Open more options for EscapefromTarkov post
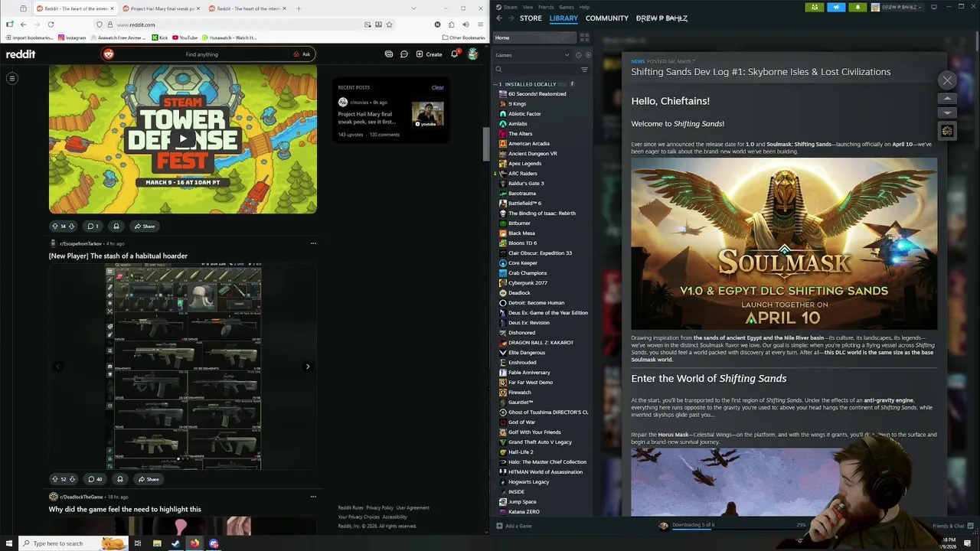 point(313,243)
